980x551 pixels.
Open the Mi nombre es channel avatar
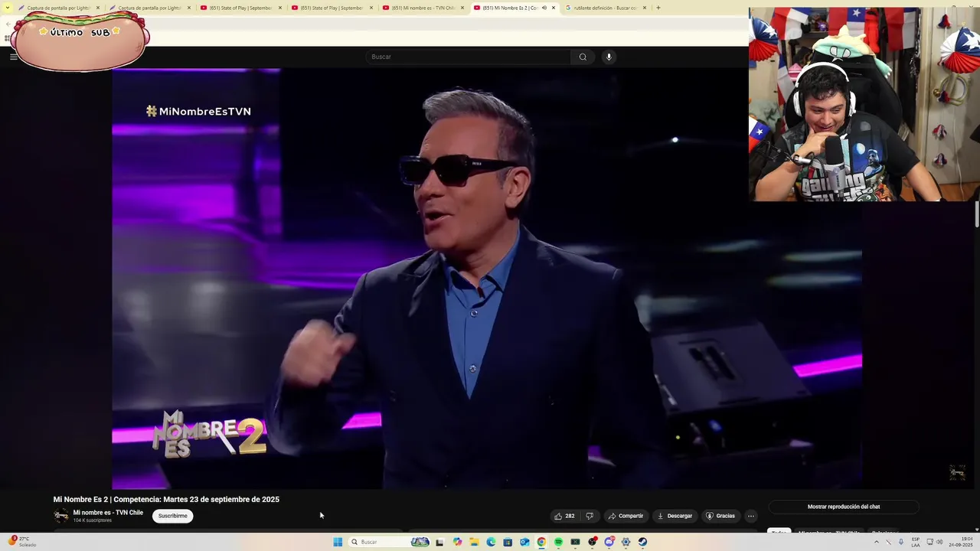(x=61, y=515)
